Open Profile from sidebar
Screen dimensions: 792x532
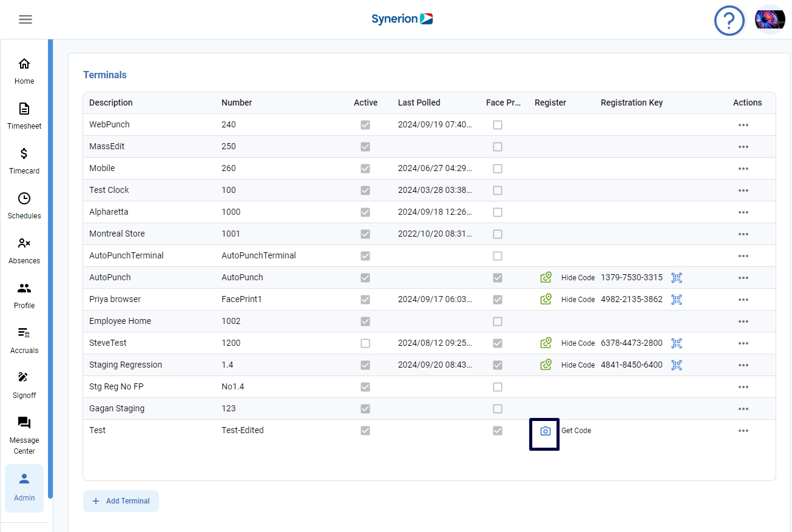point(24,295)
